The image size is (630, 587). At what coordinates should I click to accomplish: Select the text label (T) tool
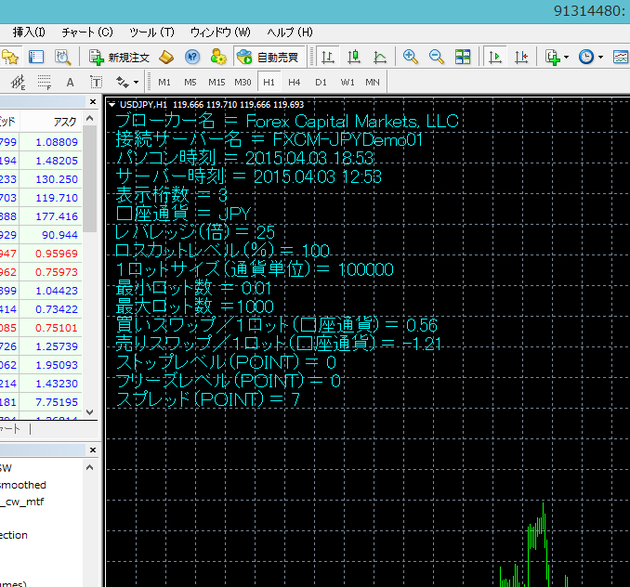point(96,82)
